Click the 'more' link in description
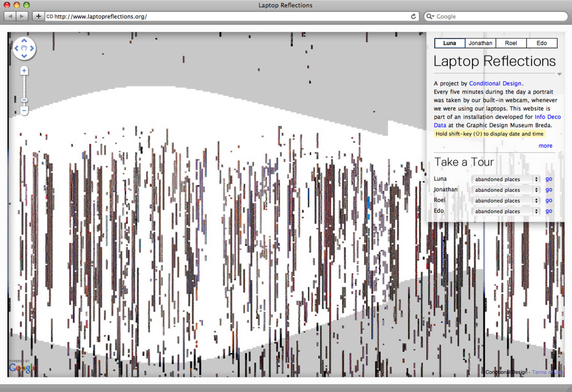 (545, 146)
